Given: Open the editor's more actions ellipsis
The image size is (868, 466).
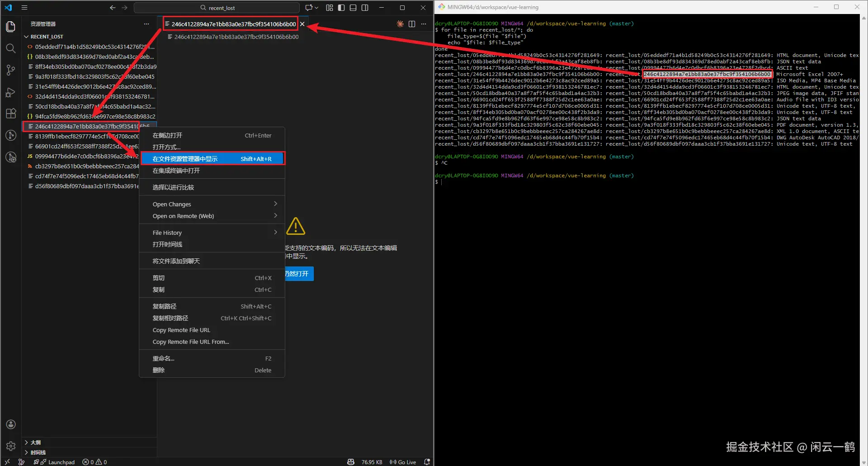Looking at the screenshot, I should point(424,24).
